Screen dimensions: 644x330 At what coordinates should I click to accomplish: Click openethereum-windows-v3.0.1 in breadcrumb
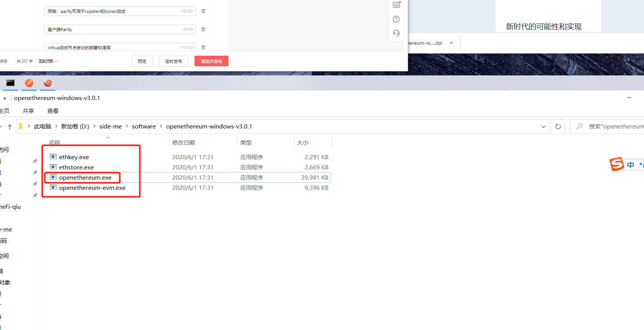tap(209, 126)
